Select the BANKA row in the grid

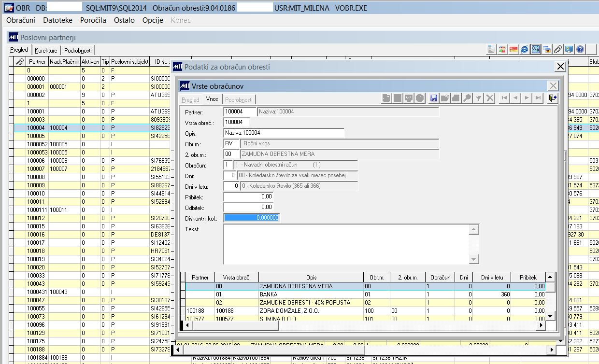[x=311, y=294]
